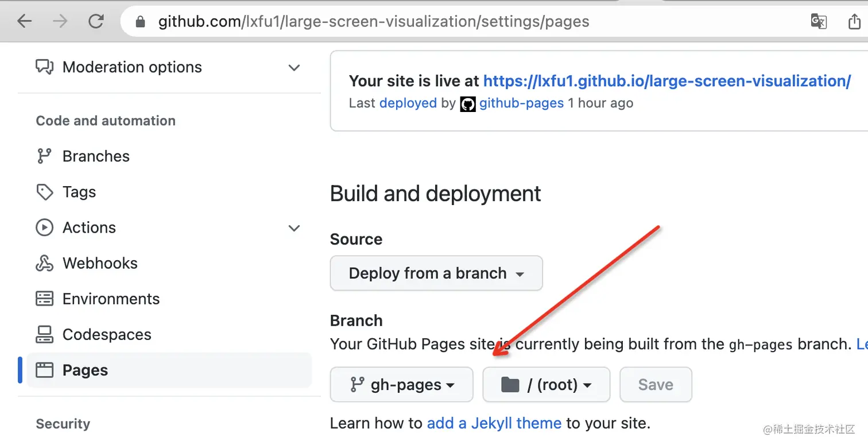Open Actions settings item
The height and width of the screenshot is (448, 868).
pos(169,227)
